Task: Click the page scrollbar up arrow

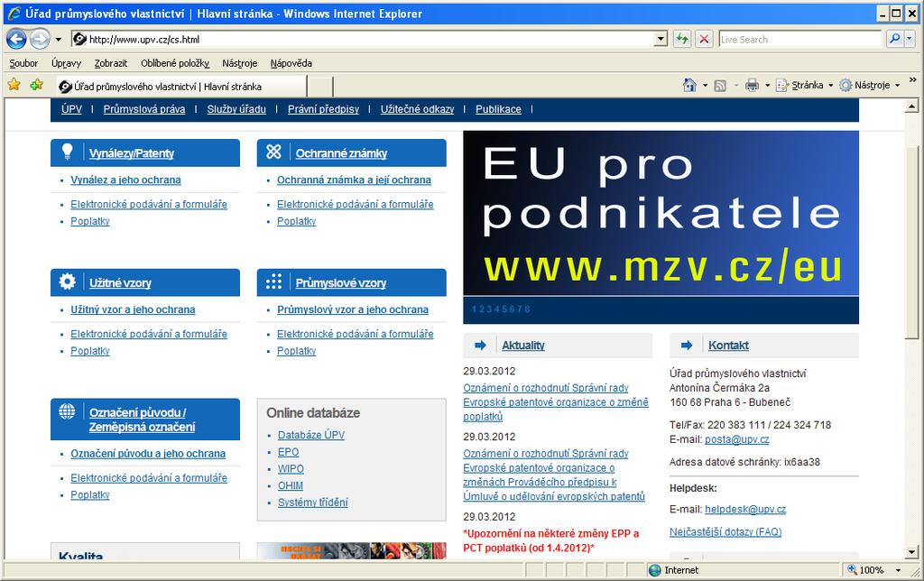Action: [x=911, y=106]
